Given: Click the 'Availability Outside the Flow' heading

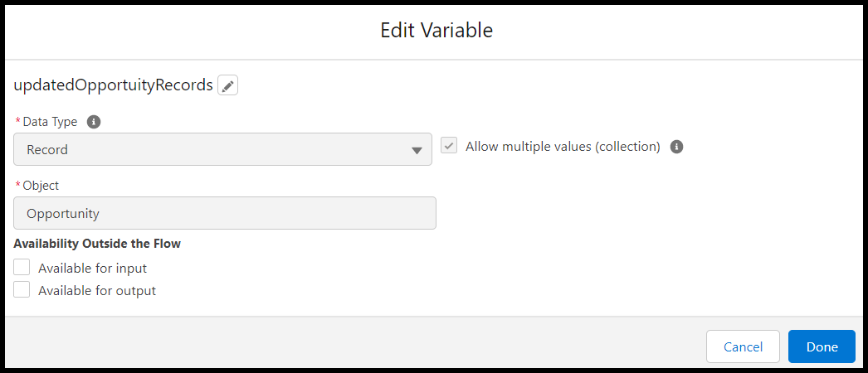Looking at the screenshot, I should tap(97, 244).
